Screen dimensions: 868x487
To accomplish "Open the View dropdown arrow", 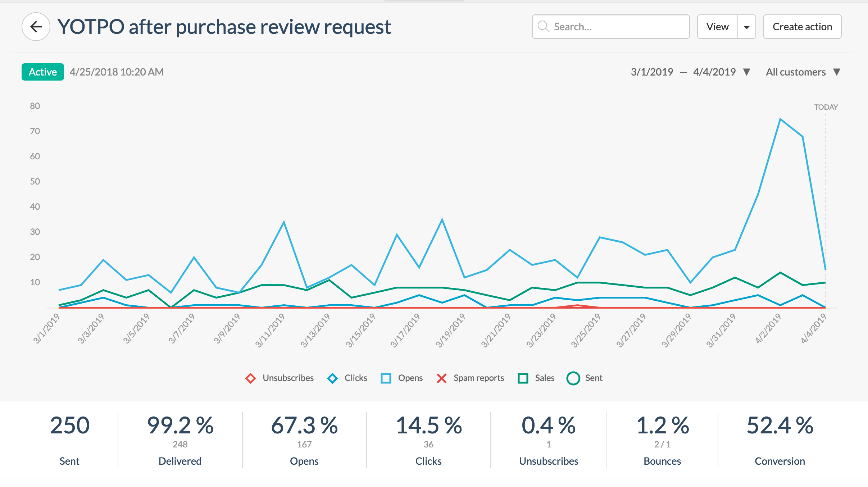I will click(747, 27).
